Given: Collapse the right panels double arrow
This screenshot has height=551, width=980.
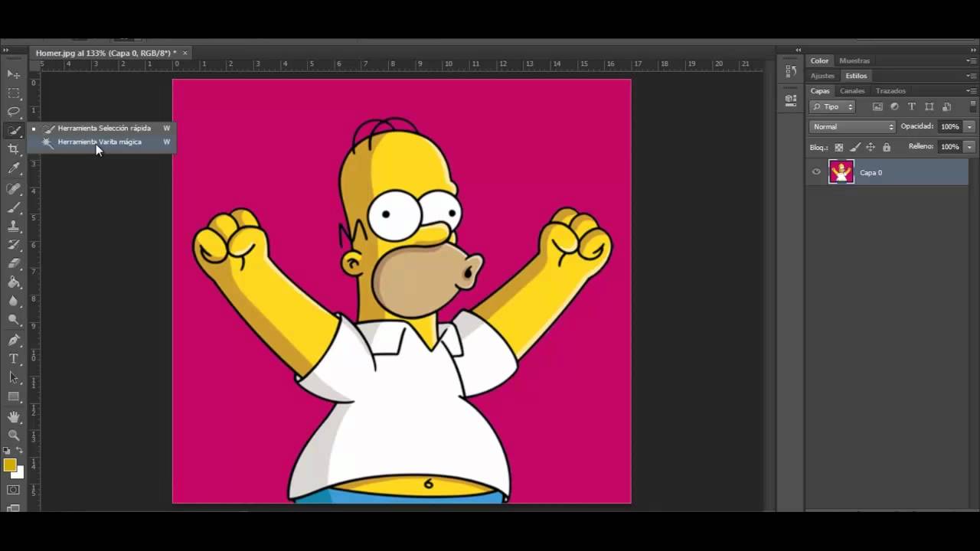Looking at the screenshot, I should tap(972, 50).
